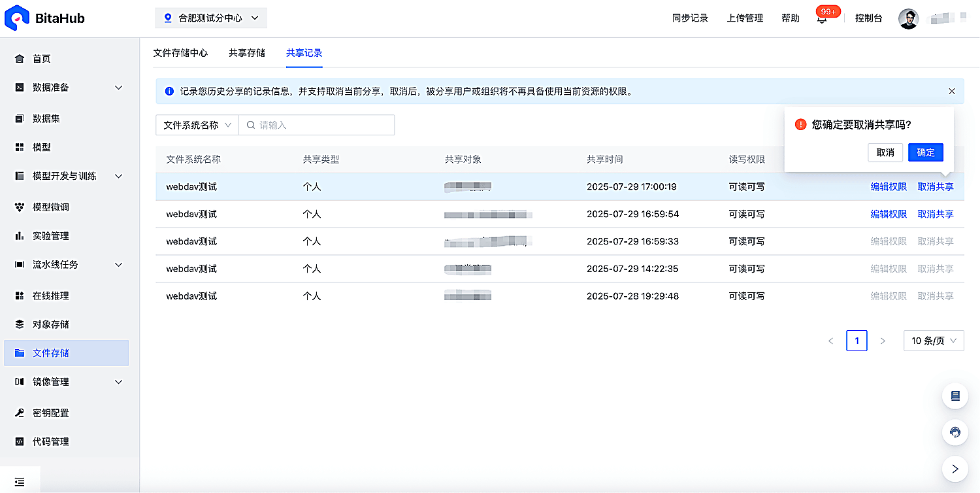Click the search magnifier icon
This screenshot has height=493, width=980.
coord(250,125)
